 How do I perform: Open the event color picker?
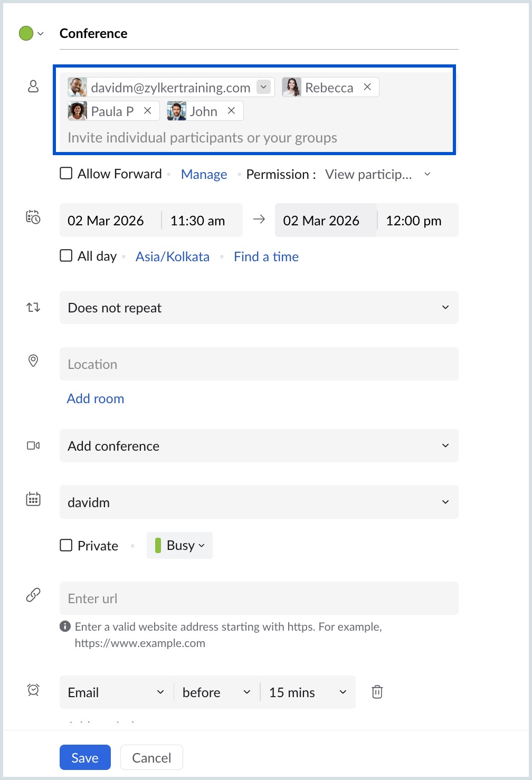coord(29,33)
